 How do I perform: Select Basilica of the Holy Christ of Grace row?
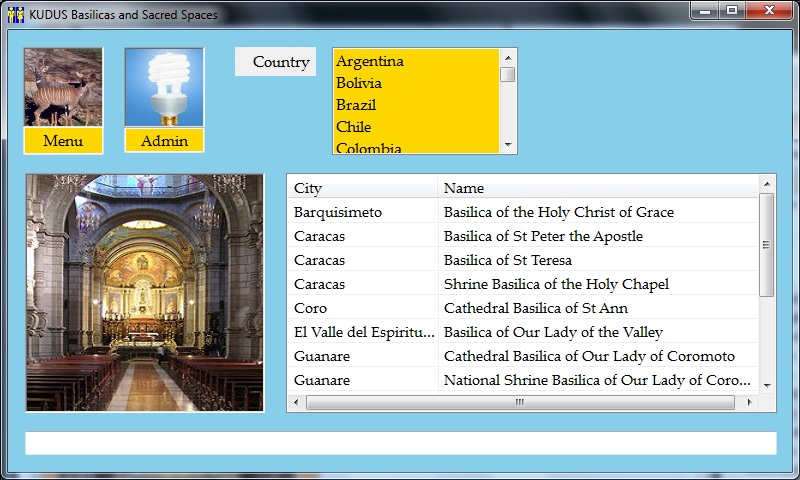tap(558, 212)
